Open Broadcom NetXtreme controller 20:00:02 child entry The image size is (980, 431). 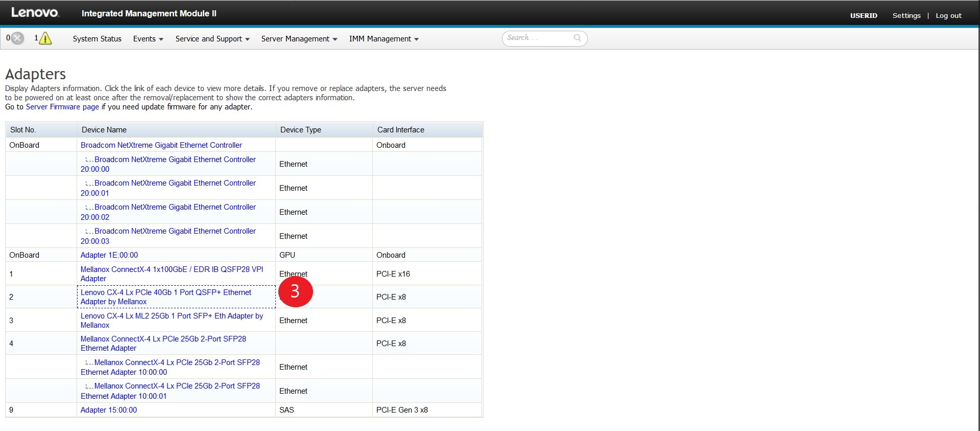pyautogui.click(x=175, y=207)
